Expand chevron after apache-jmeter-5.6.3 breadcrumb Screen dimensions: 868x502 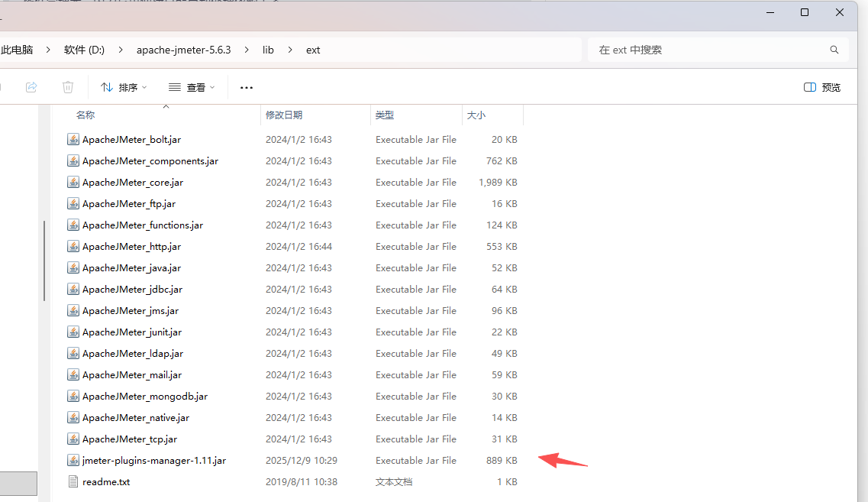pos(247,50)
